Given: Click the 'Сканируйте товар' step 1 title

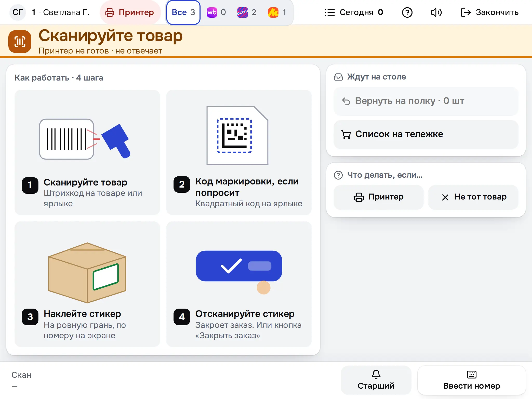Looking at the screenshot, I should pyautogui.click(x=85, y=182).
